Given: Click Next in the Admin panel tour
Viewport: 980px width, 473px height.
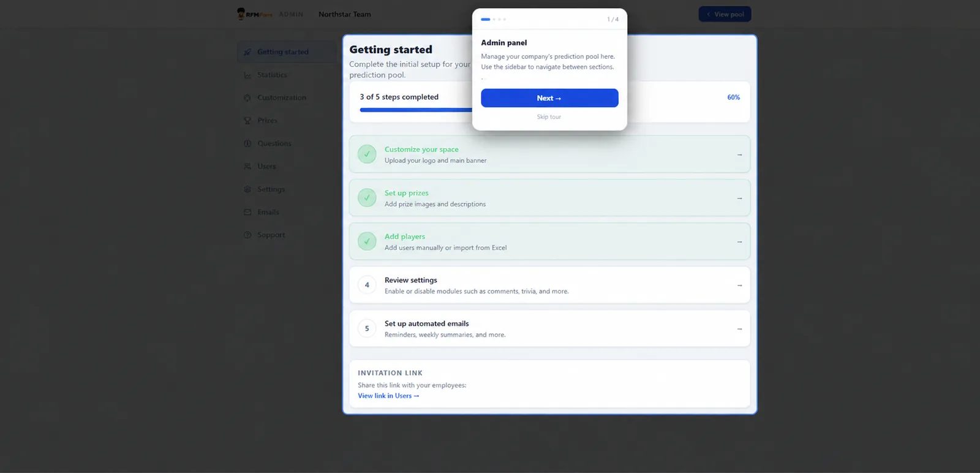Looking at the screenshot, I should point(549,98).
